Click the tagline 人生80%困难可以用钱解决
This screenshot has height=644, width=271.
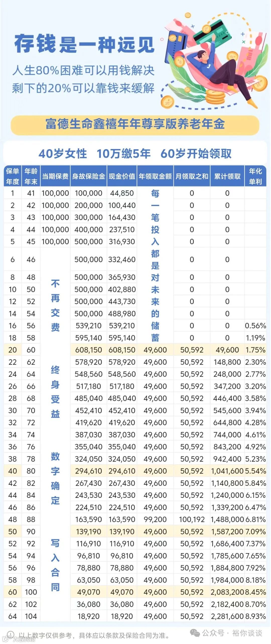tap(83, 70)
